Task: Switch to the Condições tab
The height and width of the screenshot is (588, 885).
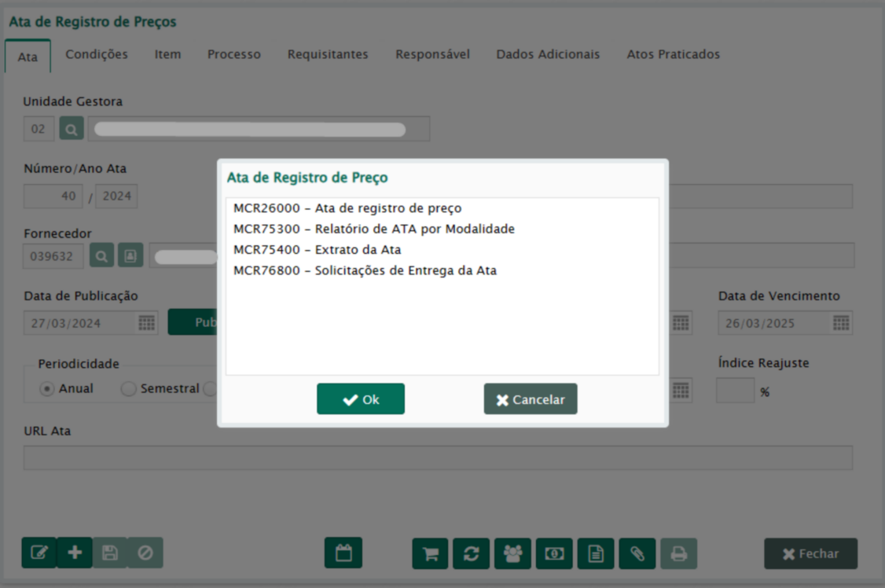Action: (97, 54)
